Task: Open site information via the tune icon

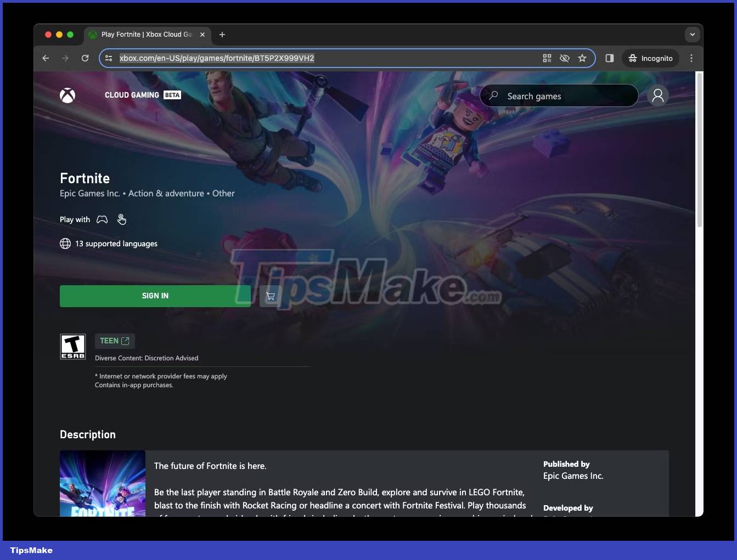Action: pos(109,58)
